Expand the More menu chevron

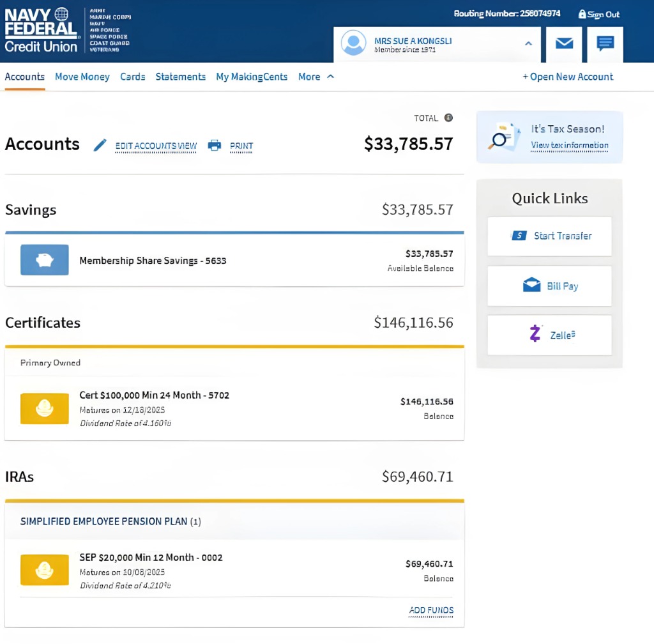point(330,76)
